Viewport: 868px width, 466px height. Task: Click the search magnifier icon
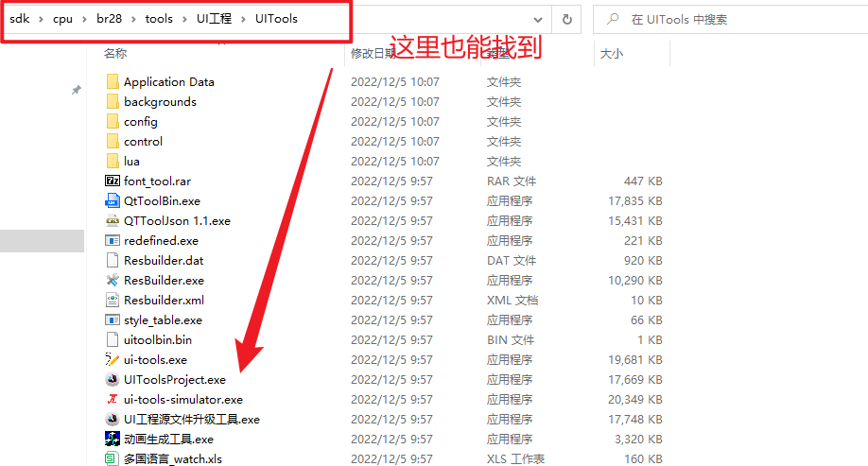click(x=613, y=19)
